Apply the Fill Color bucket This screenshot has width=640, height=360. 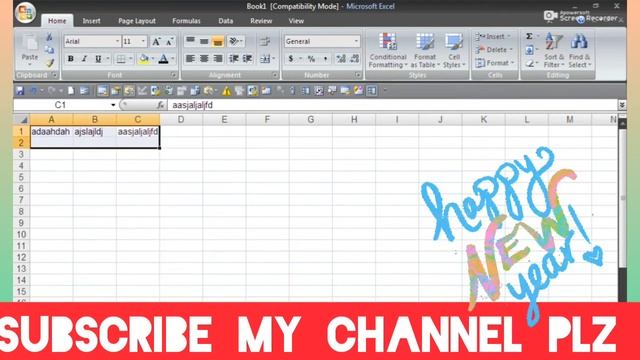[143, 59]
